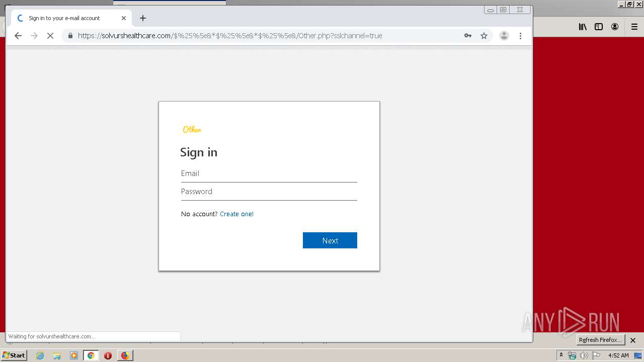Open a new Chrome tab
Image resolution: width=644 pixels, height=362 pixels.
[143, 18]
